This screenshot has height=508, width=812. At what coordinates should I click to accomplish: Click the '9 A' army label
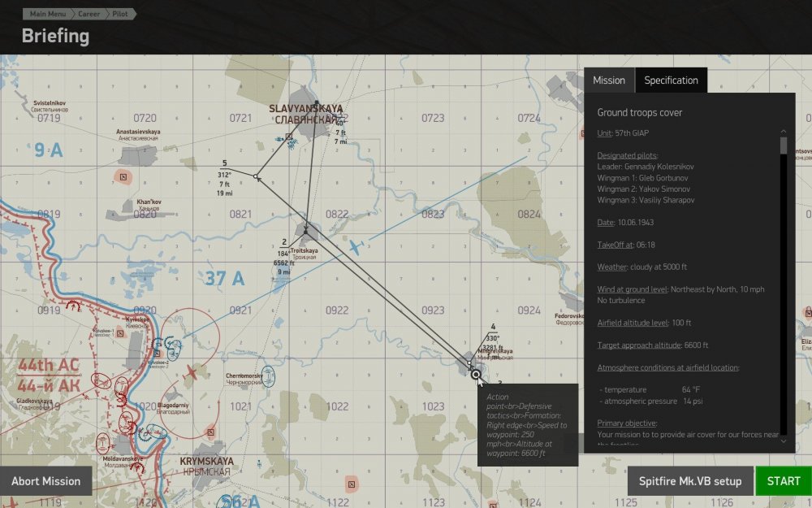[49, 150]
